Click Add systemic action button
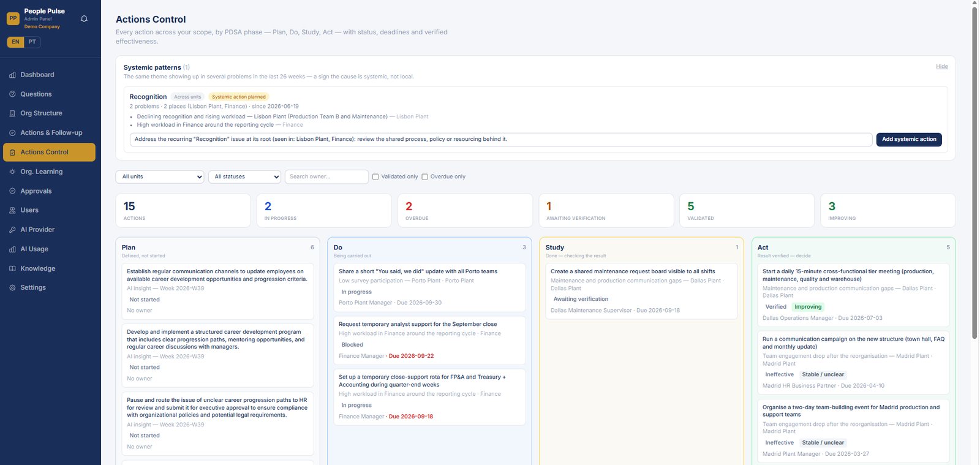The image size is (980, 465). pos(909,140)
